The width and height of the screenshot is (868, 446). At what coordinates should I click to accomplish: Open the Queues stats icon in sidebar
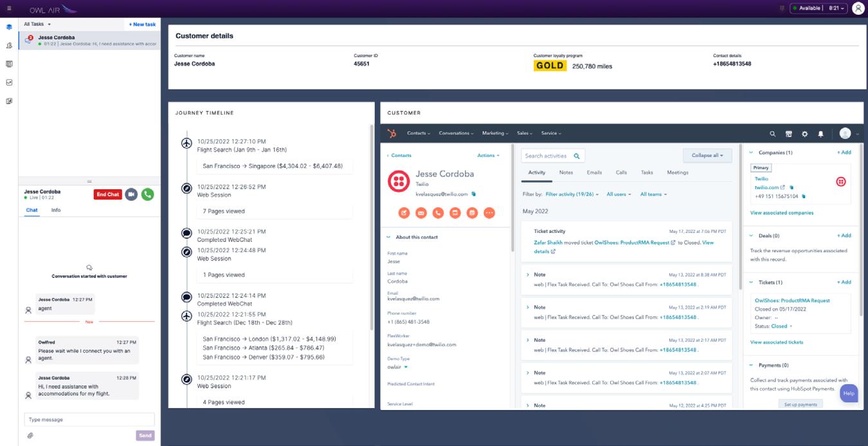9,64
